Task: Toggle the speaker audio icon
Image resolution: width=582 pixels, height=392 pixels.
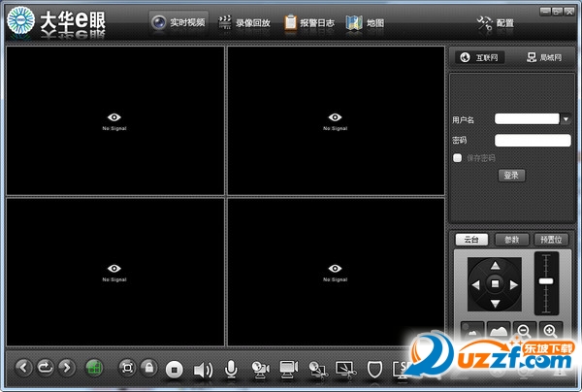Action: tap(203, 370)
